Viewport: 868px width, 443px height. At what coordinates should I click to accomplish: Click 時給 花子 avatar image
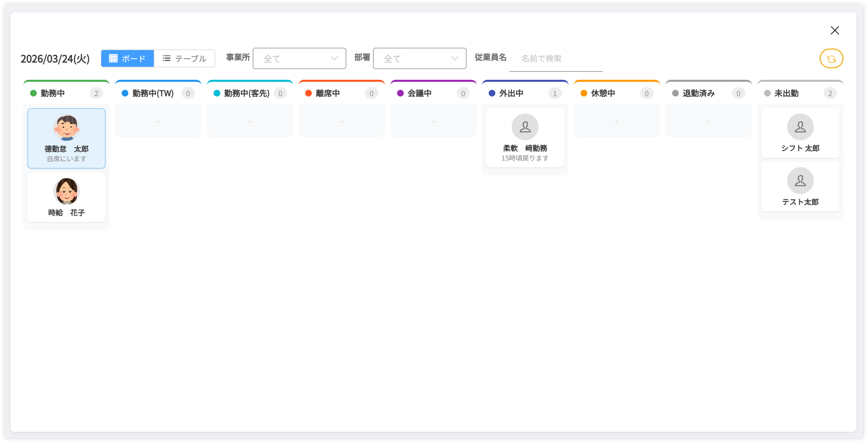[x=67, y=191]
